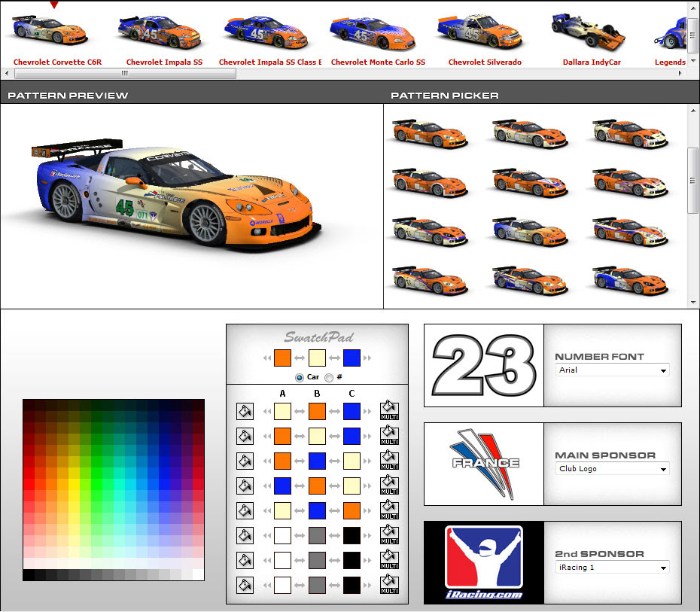This screenshot has width=700, height=612.
Task: Apply MULTI paint in fourth swatch row
Action: 389,486
